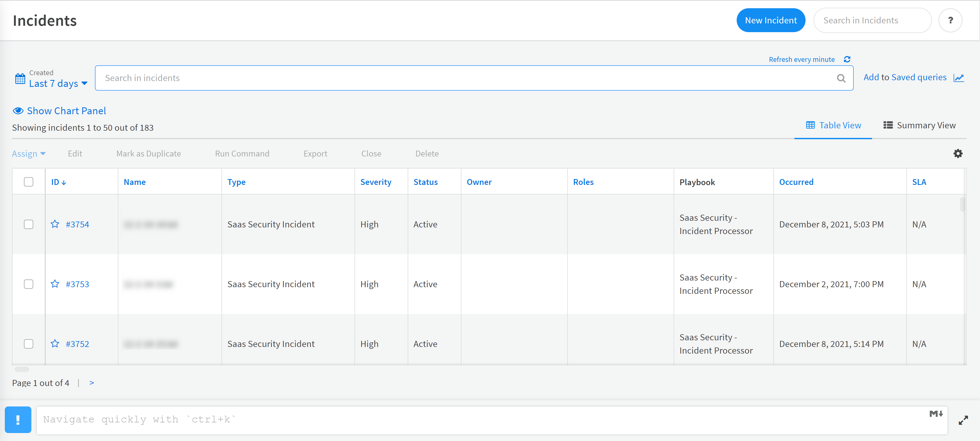Click the refresh icon next to Refresh every minute
The height and width of the screenshot is (441, 980).
[847, 59]
